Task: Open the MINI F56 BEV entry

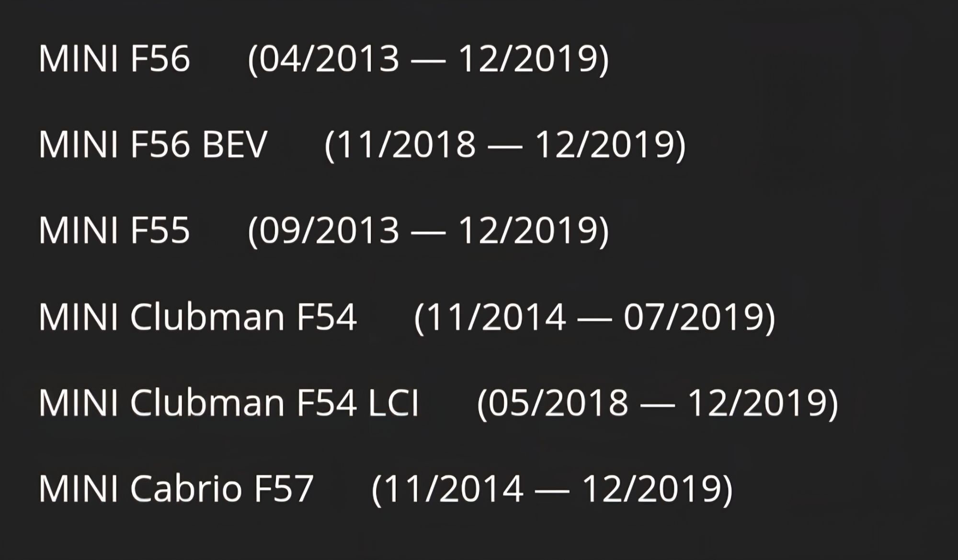Action: [x=152, y=145]
